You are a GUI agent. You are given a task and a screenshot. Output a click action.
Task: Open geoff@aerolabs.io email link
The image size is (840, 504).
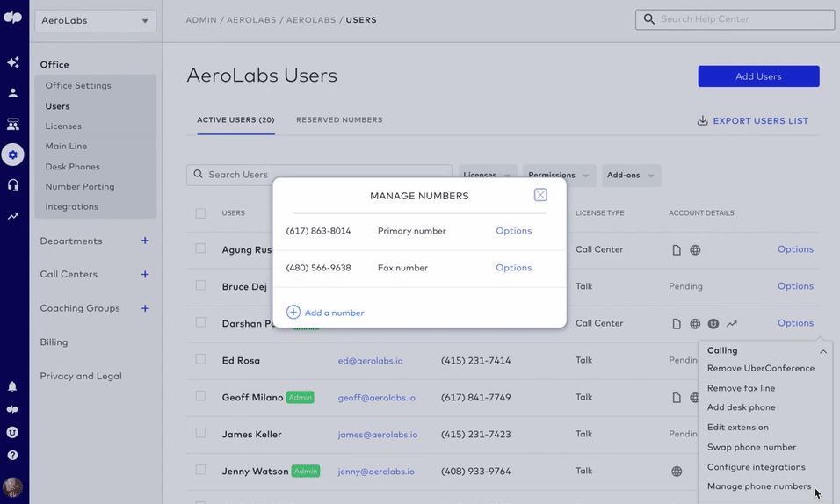tap(376, 398)
